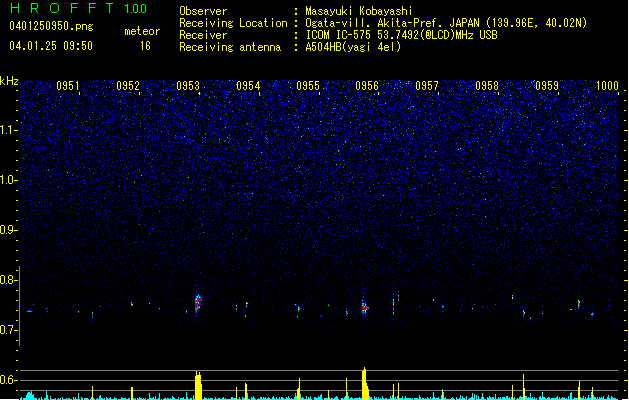This screenshot has width=629, height=400.
Task: Click the meteor count label
Action: [x=142, y=31]
